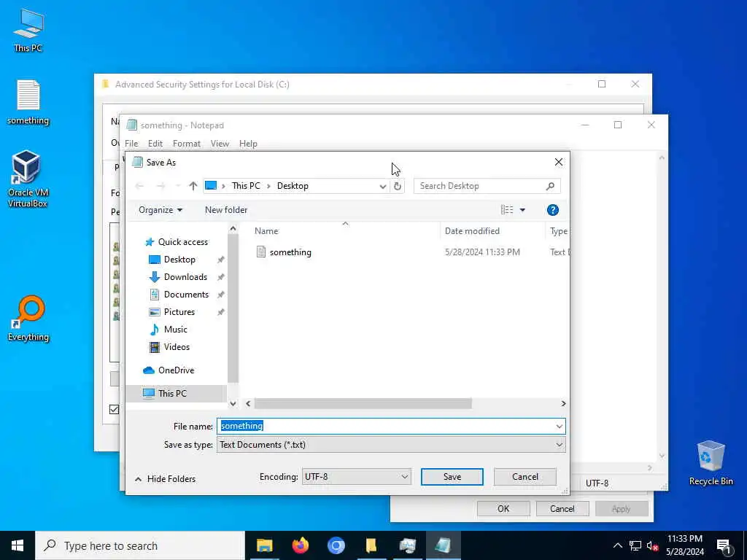The height and width of the screenshot is (560, 747).
Task: Select the Recycle Bin desktop icon
Action: (711, 463)
